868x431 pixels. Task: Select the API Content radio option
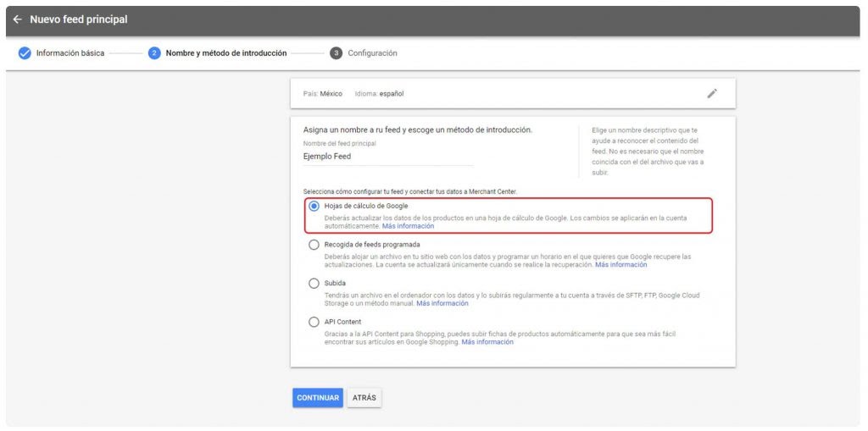pos(314,322)
